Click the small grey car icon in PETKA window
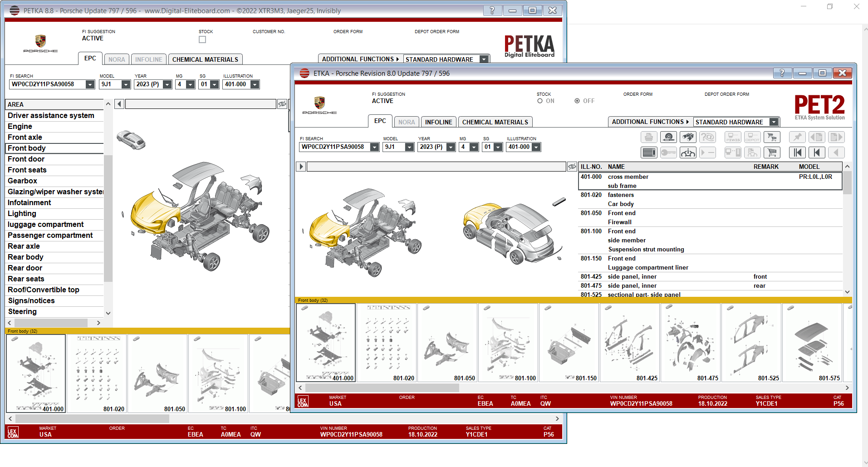The width and height of the screenshot is (868, 467). point(131,140)
